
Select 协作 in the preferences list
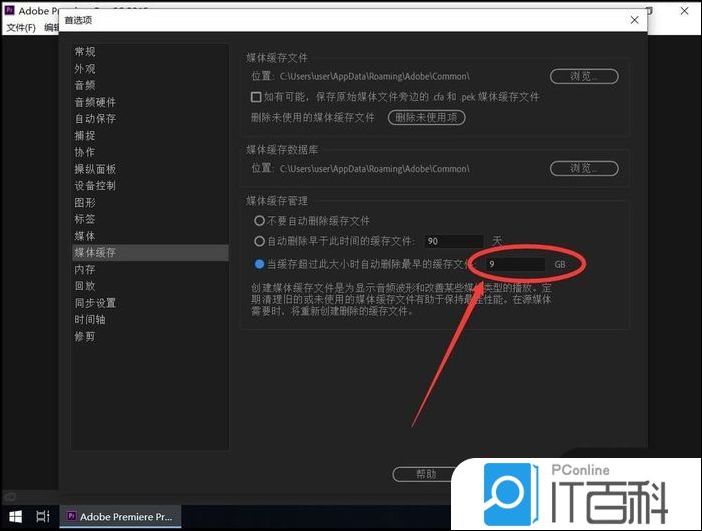tap(85, 152)
